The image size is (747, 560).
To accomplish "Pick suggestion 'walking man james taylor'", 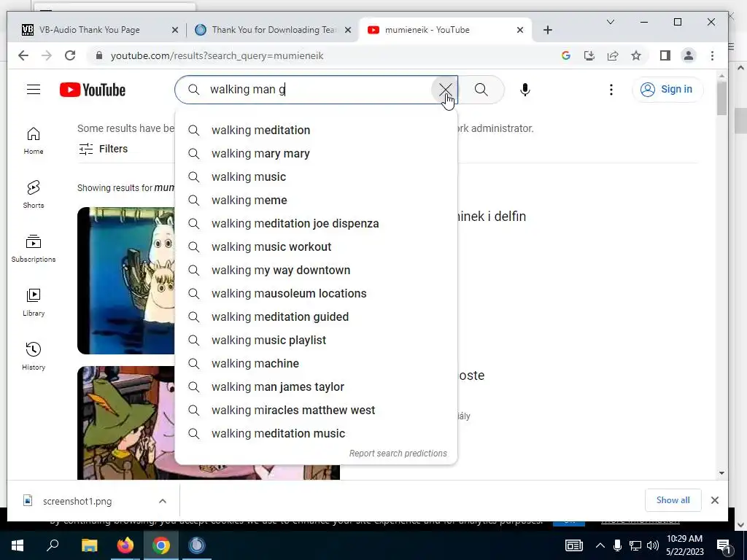I will coord(317,386).
